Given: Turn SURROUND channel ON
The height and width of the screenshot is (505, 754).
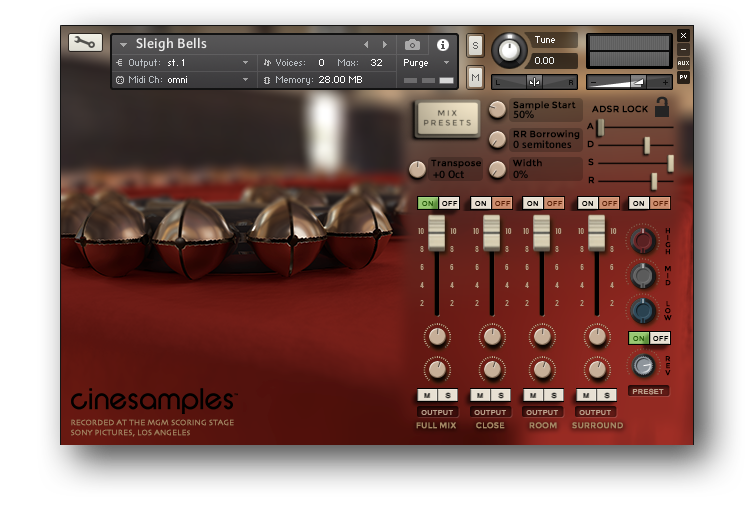Looking at the screenshot, I should coord(588,203).
